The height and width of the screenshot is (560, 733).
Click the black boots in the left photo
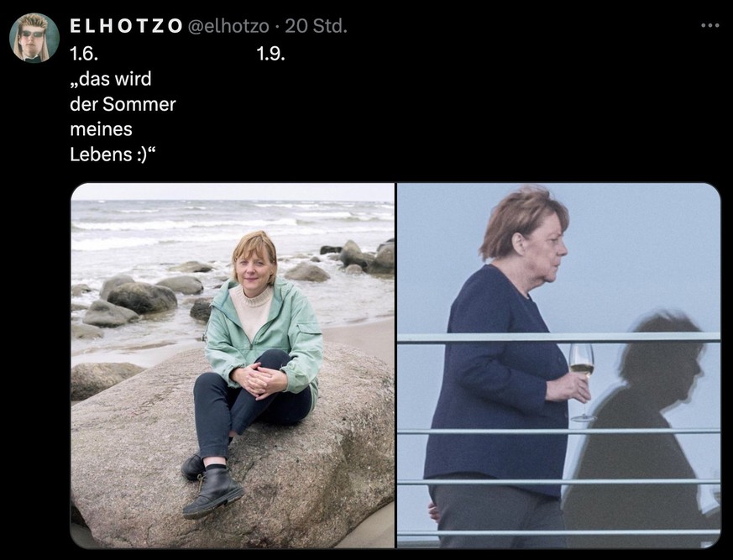[212, 486]
